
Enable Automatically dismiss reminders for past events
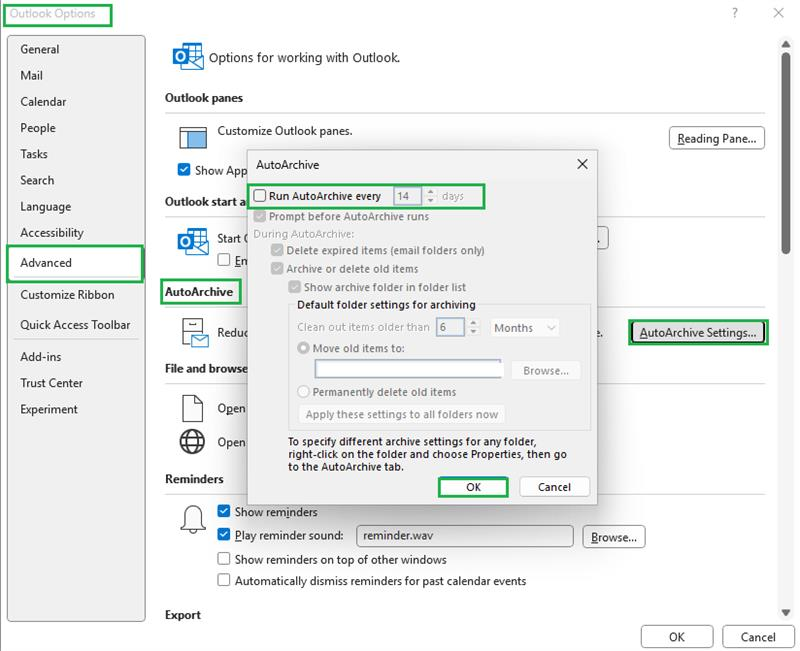point(223,580)
